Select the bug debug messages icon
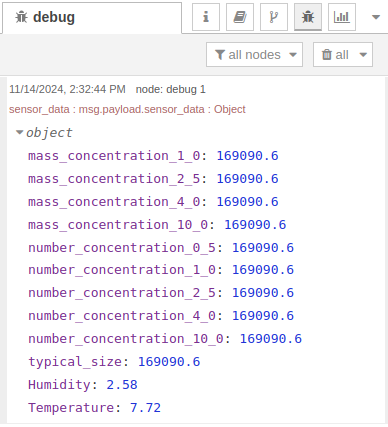Screen dimensions: 388x427 [308, 17]
